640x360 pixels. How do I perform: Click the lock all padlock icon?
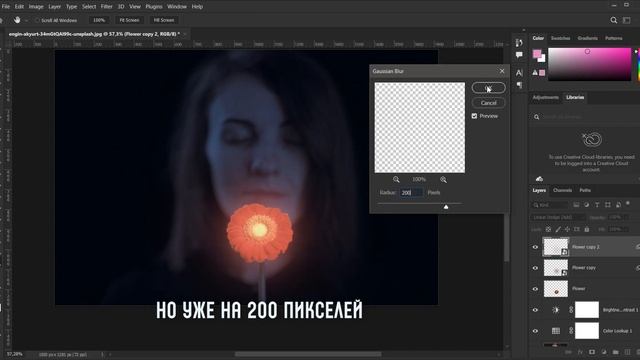point(587,229)
